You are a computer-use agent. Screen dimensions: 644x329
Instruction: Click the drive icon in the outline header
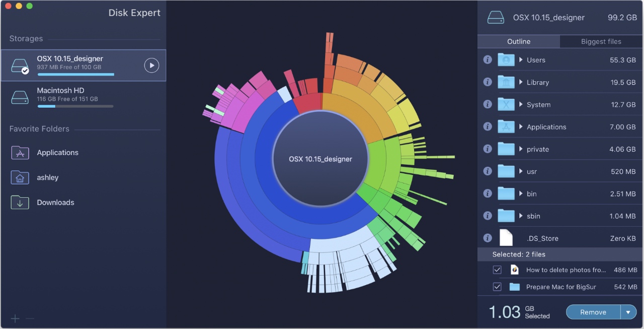496,18
